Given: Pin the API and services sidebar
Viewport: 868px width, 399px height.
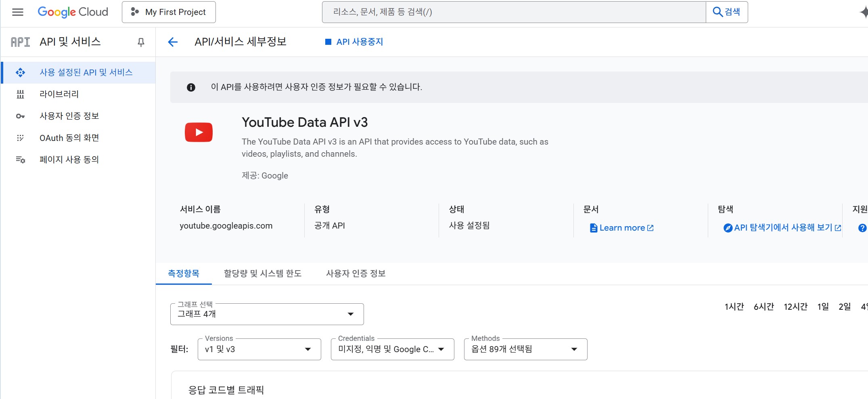Looking at the screenshot, I should pos(141,42).
